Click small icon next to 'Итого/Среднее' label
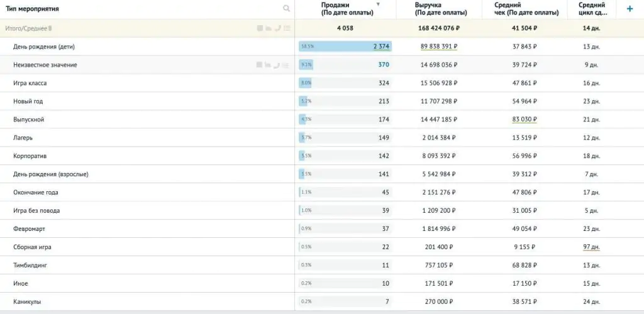The image size is (644, 314). tap(50, 29)
